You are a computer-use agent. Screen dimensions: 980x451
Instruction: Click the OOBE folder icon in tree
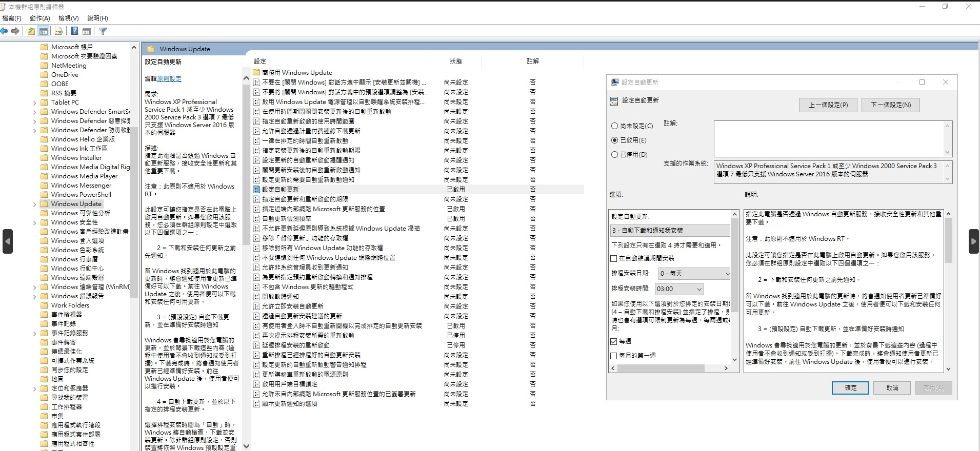44,84
